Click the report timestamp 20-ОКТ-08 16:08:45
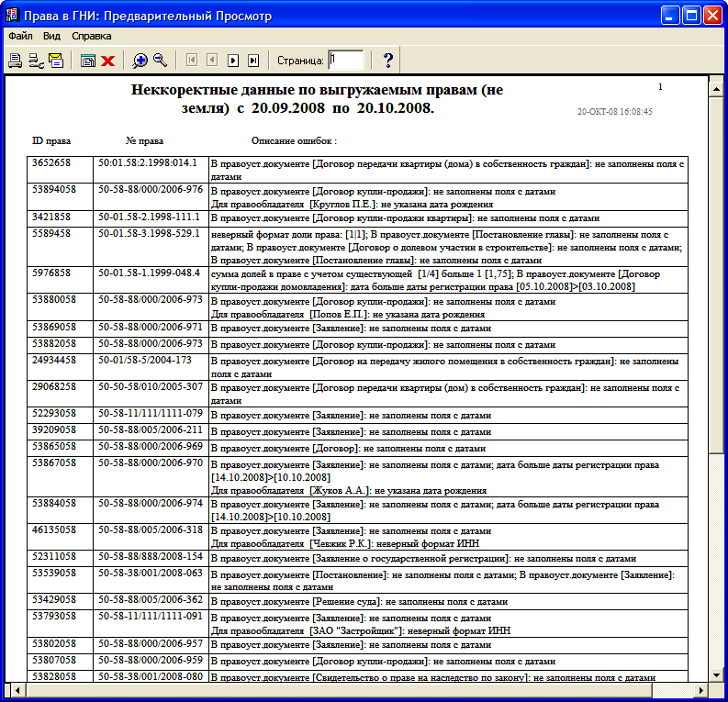 615,111
